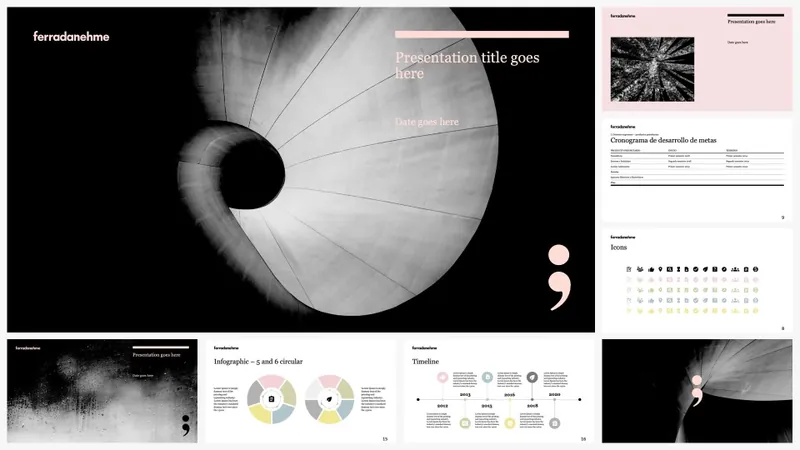Viewport: 800px width, 450px height.
Task: Click the table under the Cronograma heading
Action: 697,167
